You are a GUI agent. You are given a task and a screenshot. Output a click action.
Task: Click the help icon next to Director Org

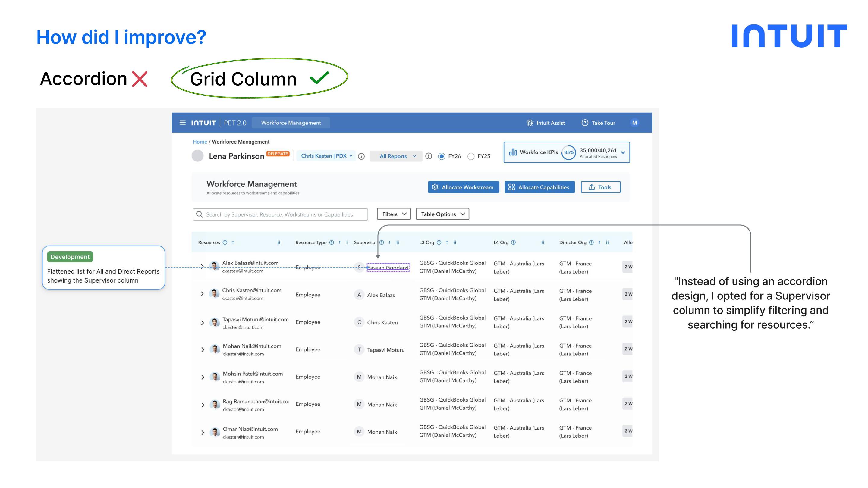pyautogui.click(x=591, y=242)
